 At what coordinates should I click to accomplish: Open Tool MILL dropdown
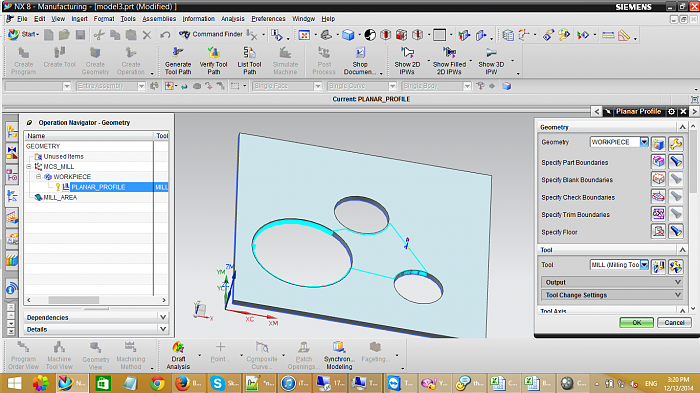644,265
